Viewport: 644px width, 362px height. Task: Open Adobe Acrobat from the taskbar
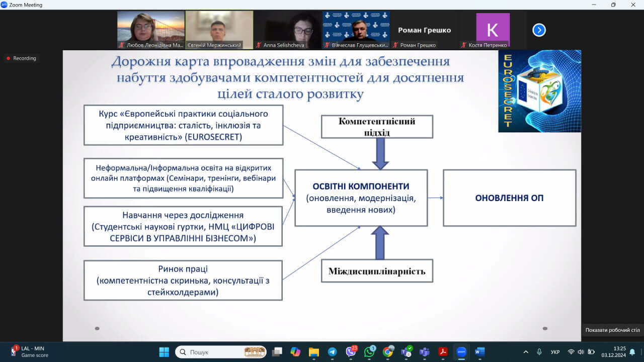pos(443,352)
